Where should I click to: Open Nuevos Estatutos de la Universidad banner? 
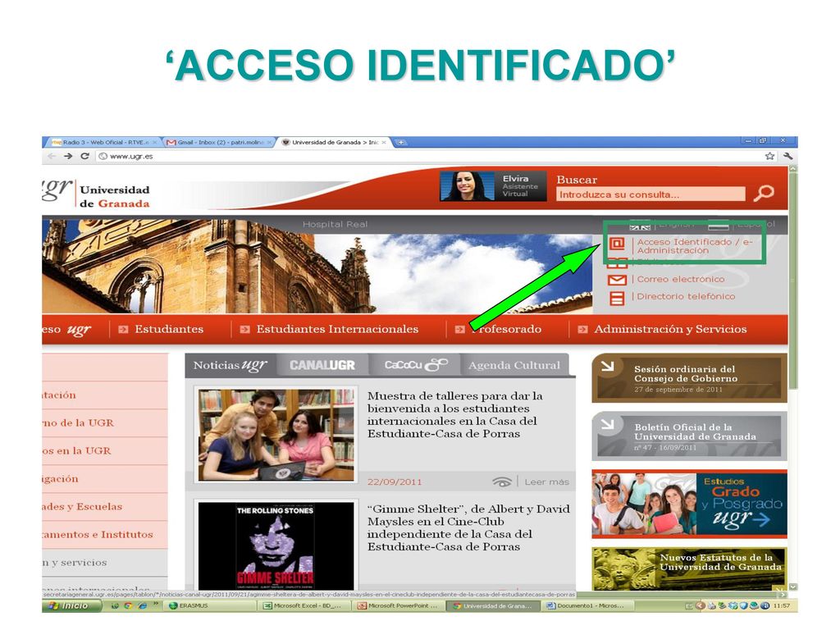pyautogui.click(x=689, y=568)
